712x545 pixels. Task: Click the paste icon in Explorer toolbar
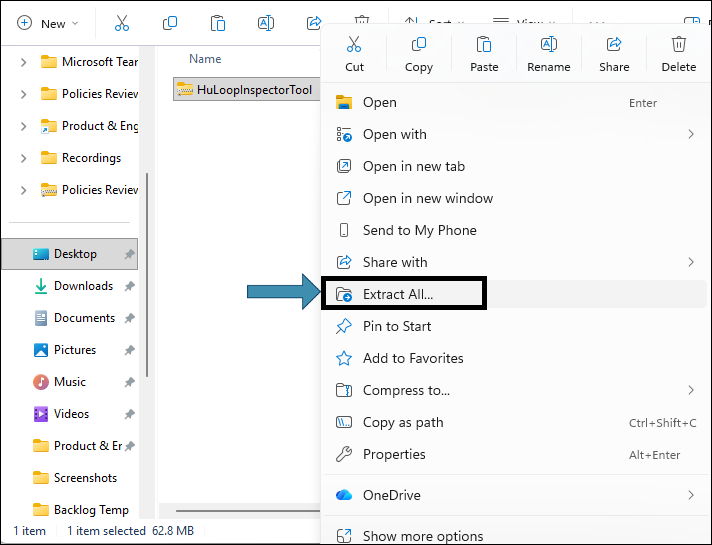tap(218, 23)
